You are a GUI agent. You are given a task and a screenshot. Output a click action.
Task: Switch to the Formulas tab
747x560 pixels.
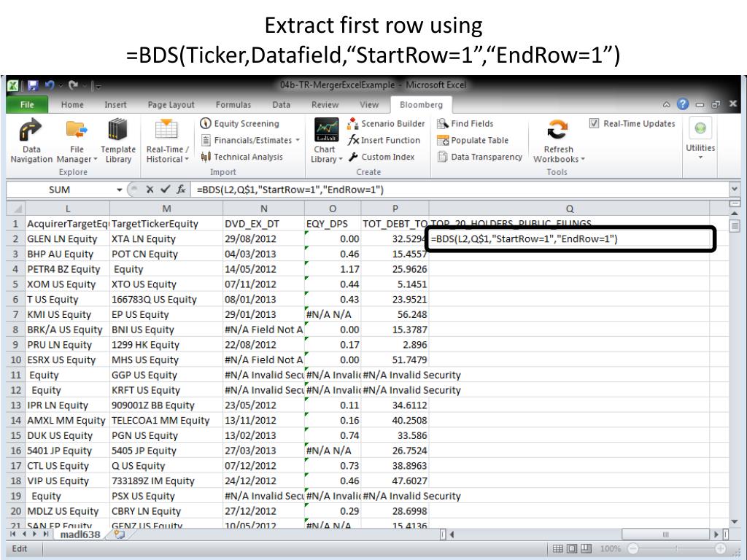coord(233,105)
